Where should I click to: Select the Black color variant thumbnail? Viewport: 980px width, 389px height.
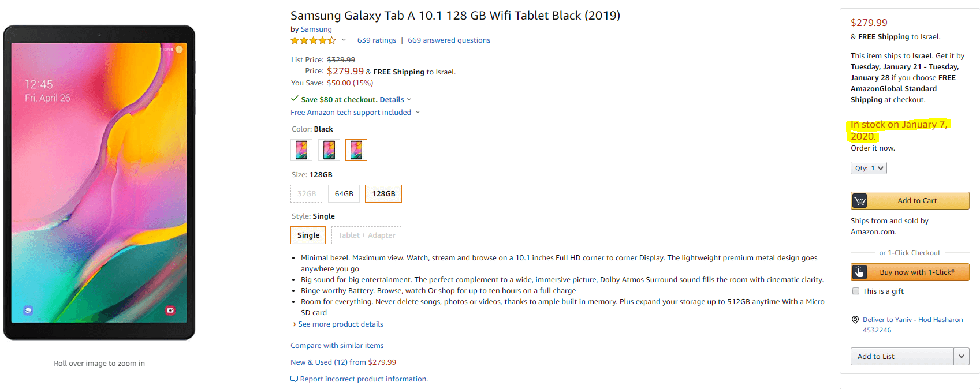click(x=356, y=150)
